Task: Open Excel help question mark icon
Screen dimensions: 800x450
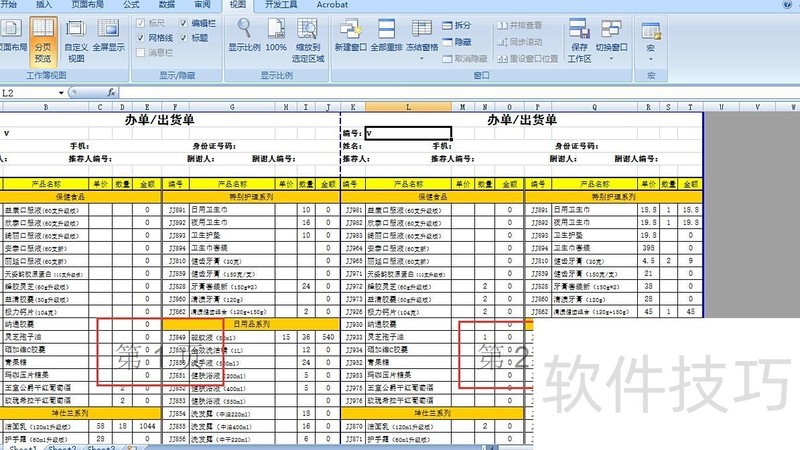Action: pos(787,5)
